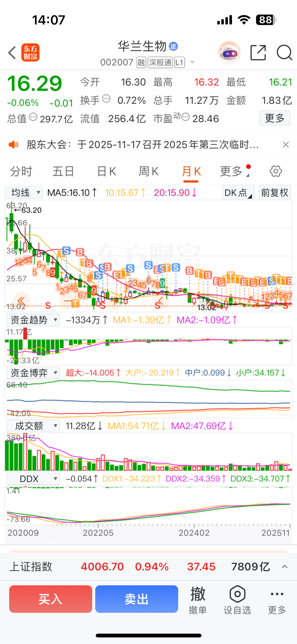This screenshot has height=644, width=297.
Task: Toggle the DK点 signal option
Action: point(238,192)
